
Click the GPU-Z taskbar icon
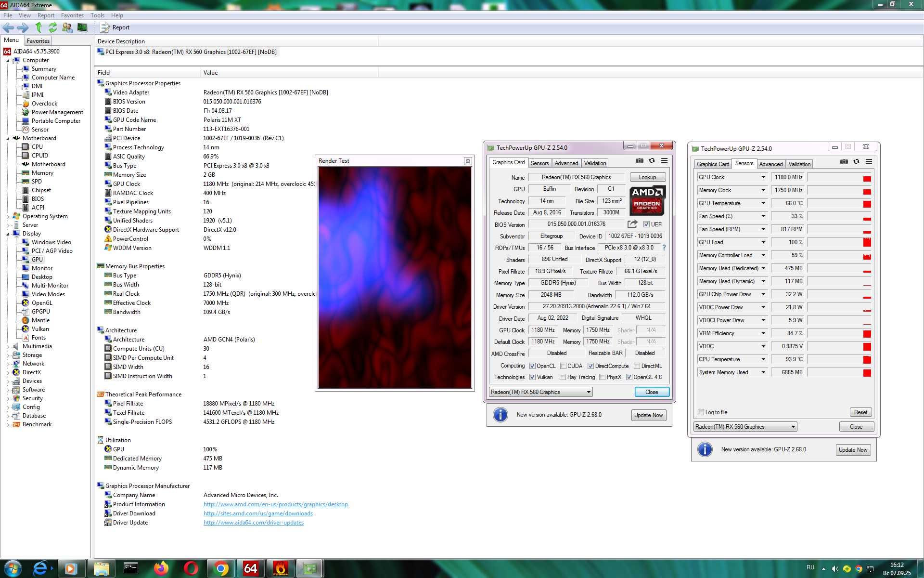pyautogui.click(x=309, y=569)
